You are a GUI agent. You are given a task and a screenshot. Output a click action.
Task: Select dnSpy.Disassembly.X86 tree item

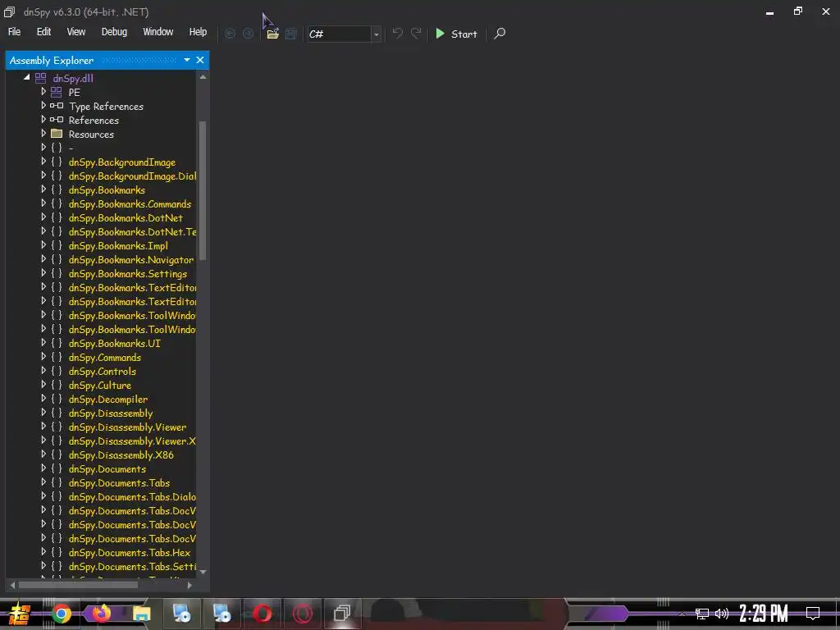(x=121, y=454)
